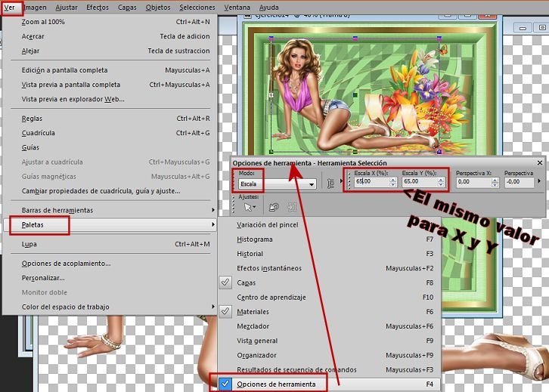Uncheck the Capas palette
Screen dimensions: 549x392
click(x=328, y=282)
